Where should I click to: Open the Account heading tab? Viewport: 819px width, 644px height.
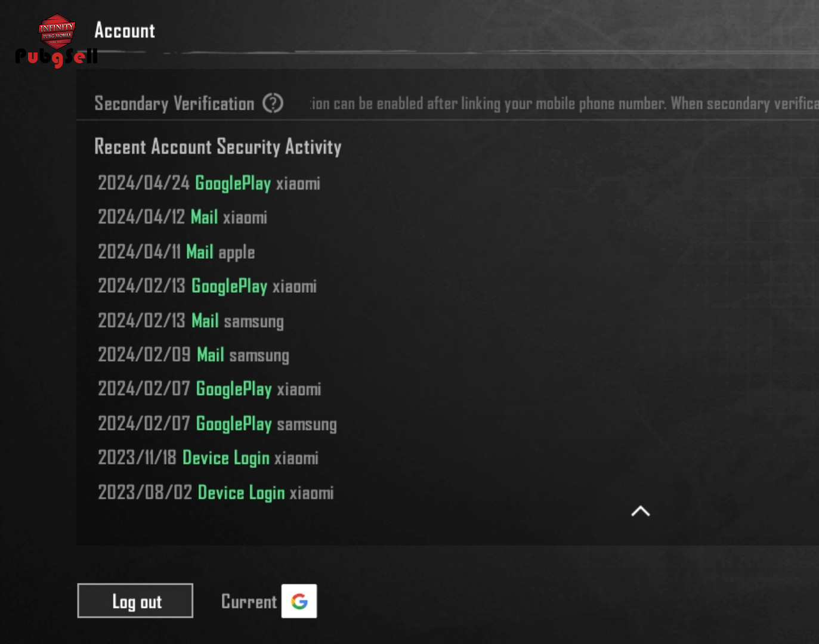pyautogui.click(x=125, y=30)
